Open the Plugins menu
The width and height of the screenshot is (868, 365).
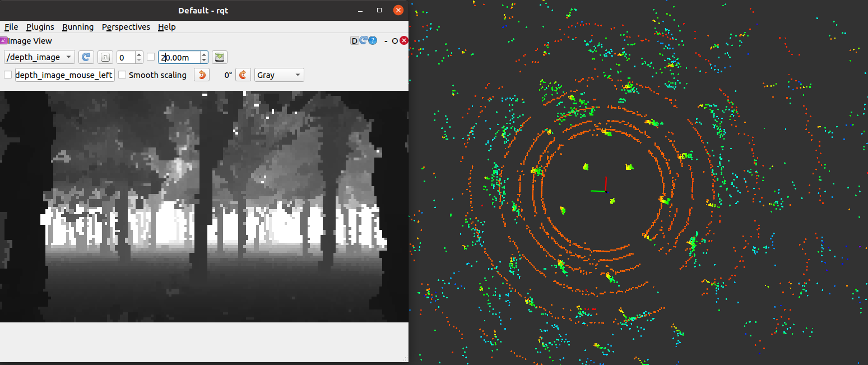coord(40,27)
